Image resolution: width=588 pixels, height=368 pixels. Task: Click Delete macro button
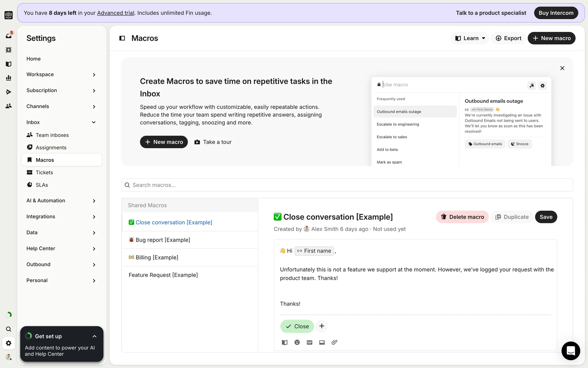(x=462, y=217)
